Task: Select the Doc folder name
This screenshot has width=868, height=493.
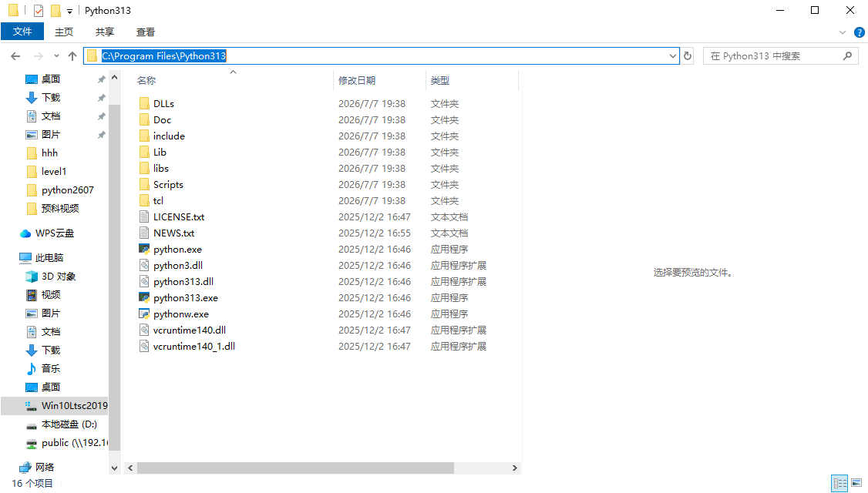Action: tap(162, 120)
